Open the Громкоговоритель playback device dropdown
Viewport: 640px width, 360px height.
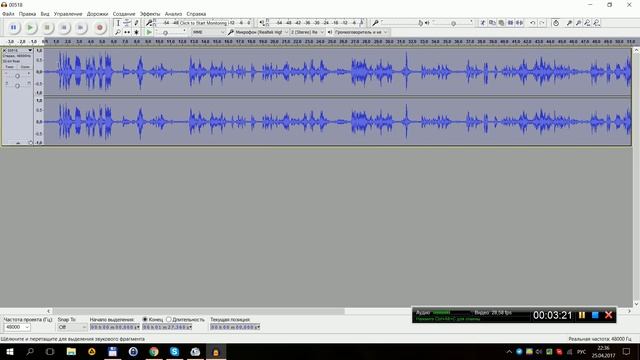(x=361, y=32)
